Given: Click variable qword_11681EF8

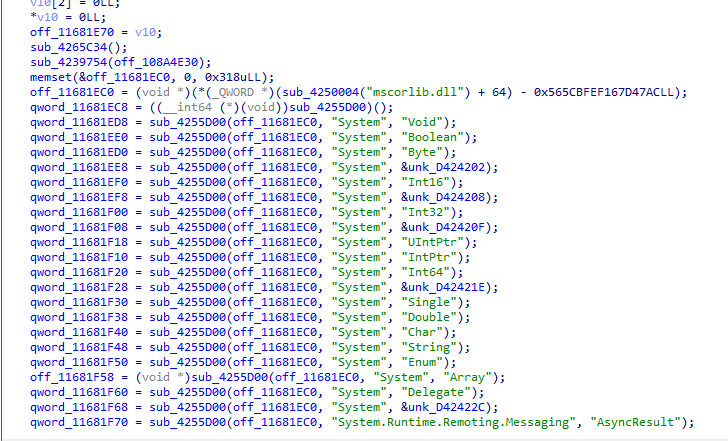Looking at the screenshot, I should (79, 197).
